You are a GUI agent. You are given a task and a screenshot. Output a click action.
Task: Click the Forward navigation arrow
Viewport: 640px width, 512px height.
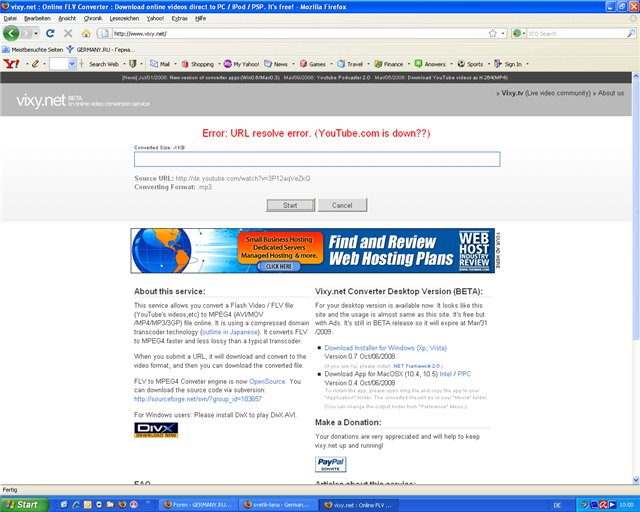(26, 33)
